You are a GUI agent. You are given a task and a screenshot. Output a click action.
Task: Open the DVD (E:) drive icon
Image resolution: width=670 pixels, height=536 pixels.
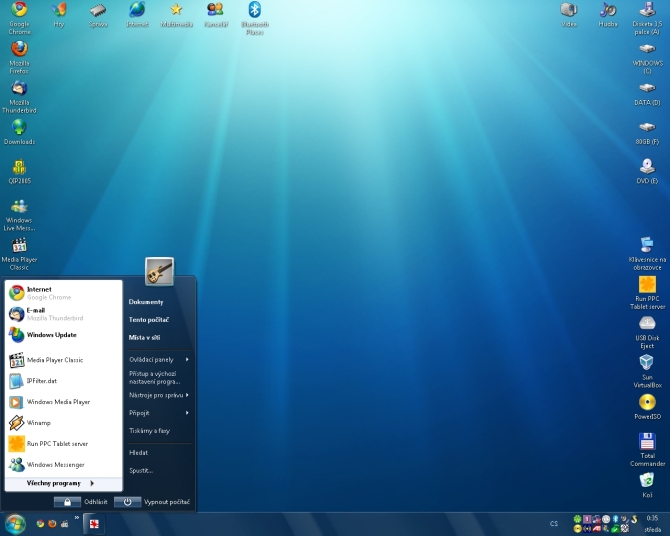point(647,167)
